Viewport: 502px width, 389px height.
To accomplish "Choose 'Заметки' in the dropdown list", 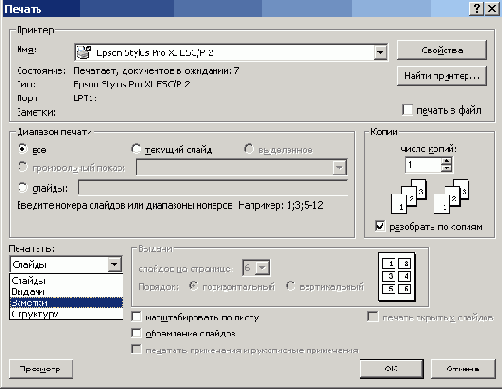I will click(66, 303).
